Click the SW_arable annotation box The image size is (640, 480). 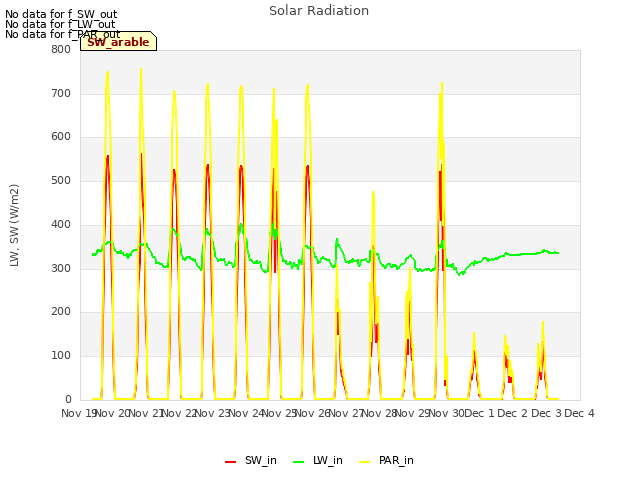pyautogui.click(x=118, y=41)
